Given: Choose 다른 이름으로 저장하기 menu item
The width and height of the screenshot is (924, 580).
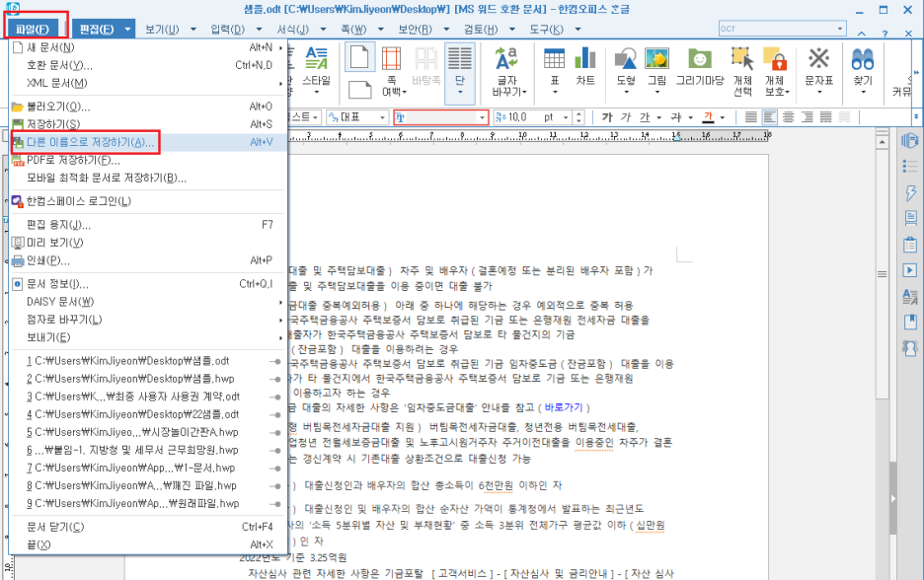Looking at the screenshot, I should [x=147, y=142].
